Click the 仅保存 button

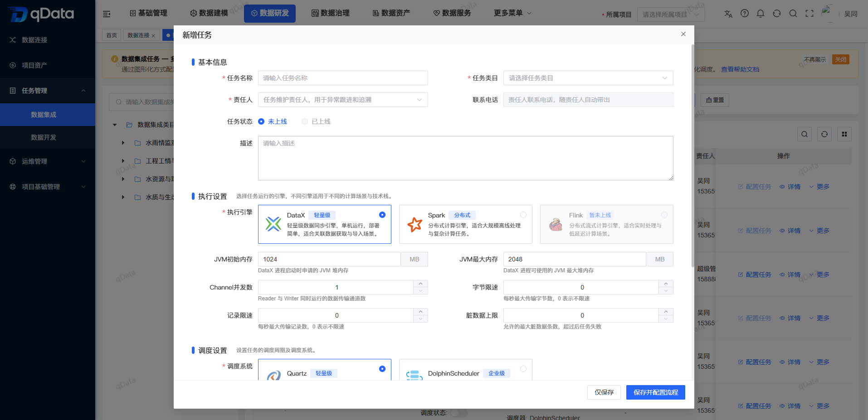pos(604,392)
